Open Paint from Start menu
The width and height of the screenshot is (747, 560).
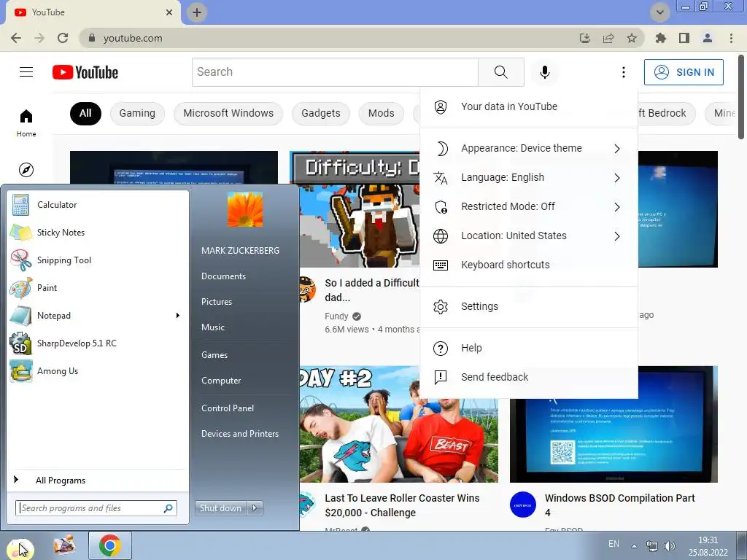[x=97, y=287]
